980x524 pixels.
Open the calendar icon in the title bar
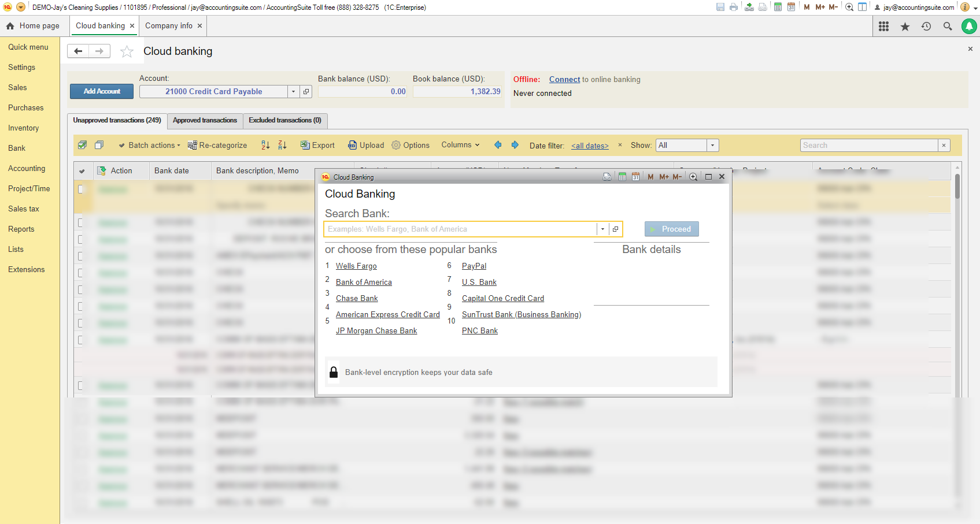(x=791, y=7)
